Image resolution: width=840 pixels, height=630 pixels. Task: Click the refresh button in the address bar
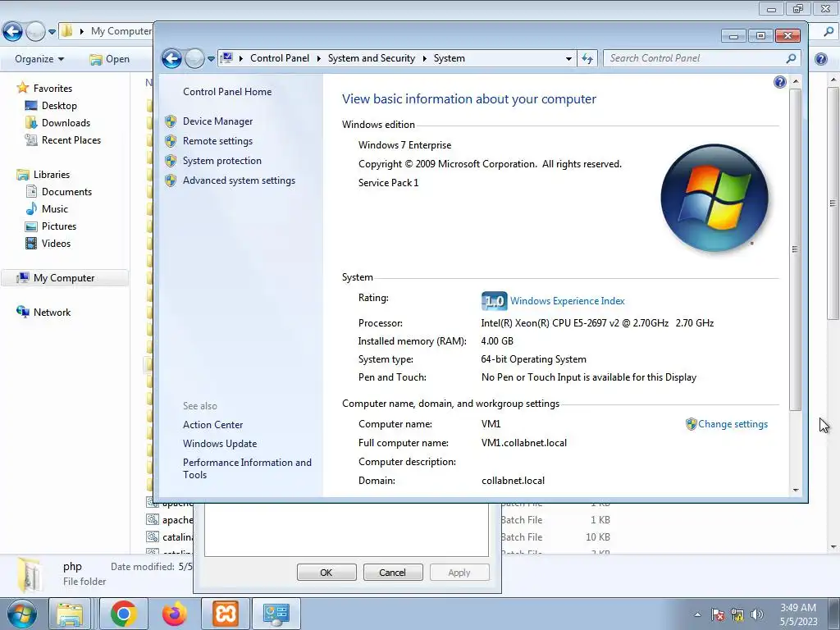coord(587,59)
